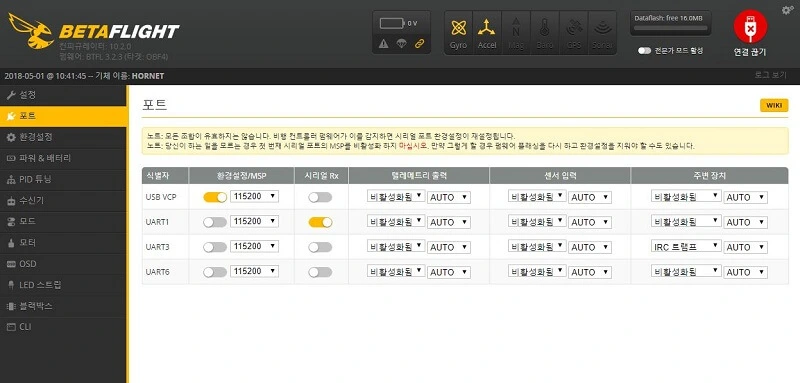Open peripheral AUTO baud dropdown for UART6
Image resolution: width=800 pixels, height=383 pixels.
[x=745, y=272]
